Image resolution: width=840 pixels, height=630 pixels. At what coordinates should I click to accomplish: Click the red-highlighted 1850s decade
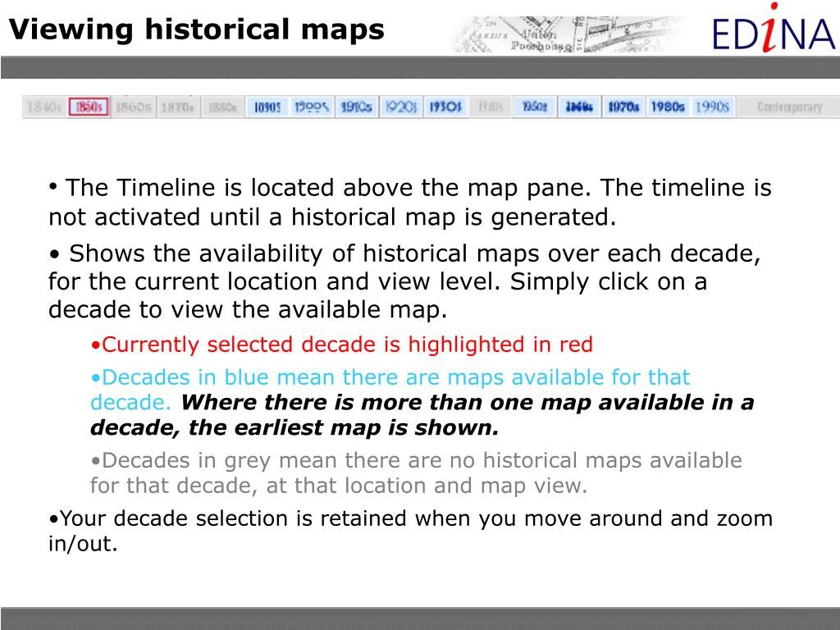[89, 107]
